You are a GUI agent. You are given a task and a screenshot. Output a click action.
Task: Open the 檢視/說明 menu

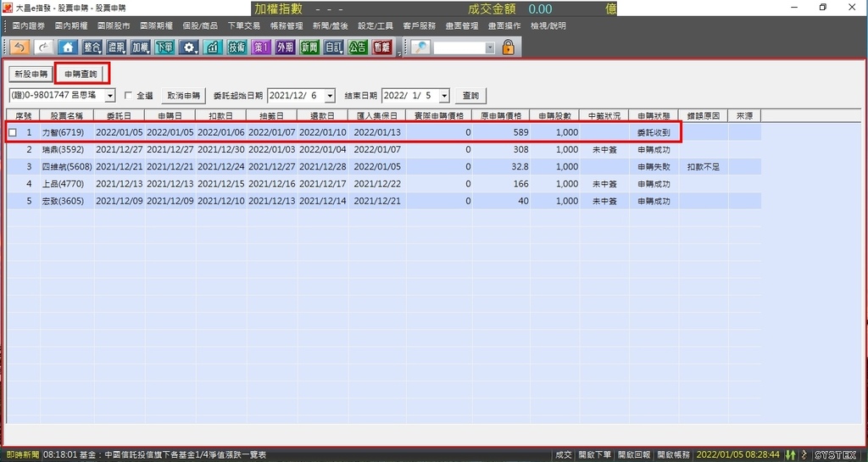(x=548, y=26)
